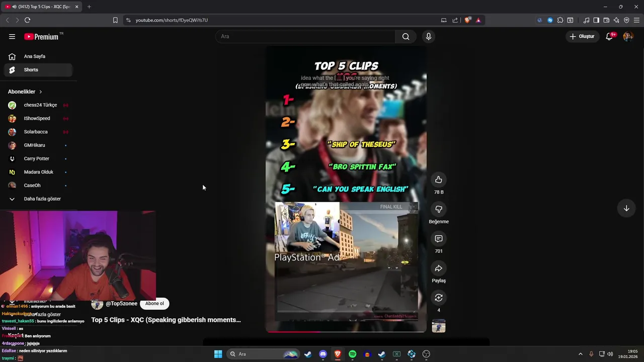Open the Leo AI sparkle icon

point(616,20)
